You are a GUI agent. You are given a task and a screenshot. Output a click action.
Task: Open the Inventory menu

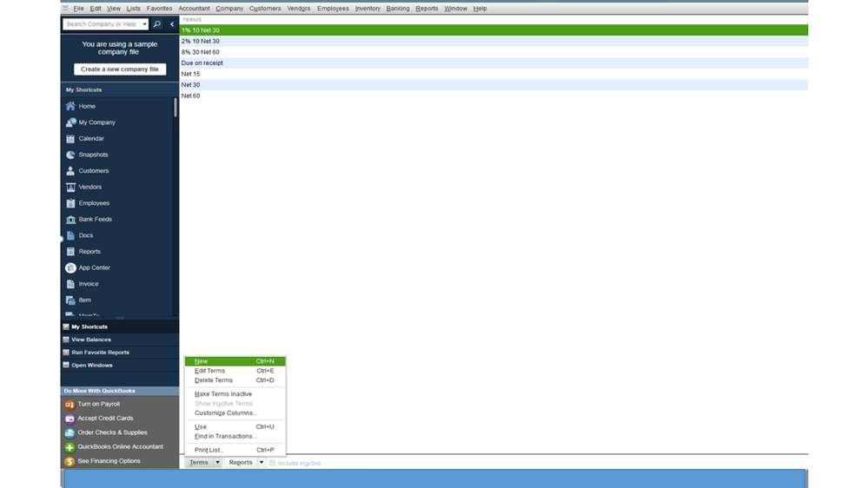pyautogui.click(x=368, y=9)
